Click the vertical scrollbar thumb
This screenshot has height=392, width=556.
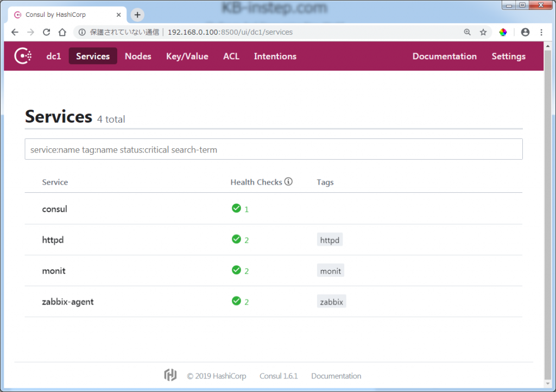(548, 214)
